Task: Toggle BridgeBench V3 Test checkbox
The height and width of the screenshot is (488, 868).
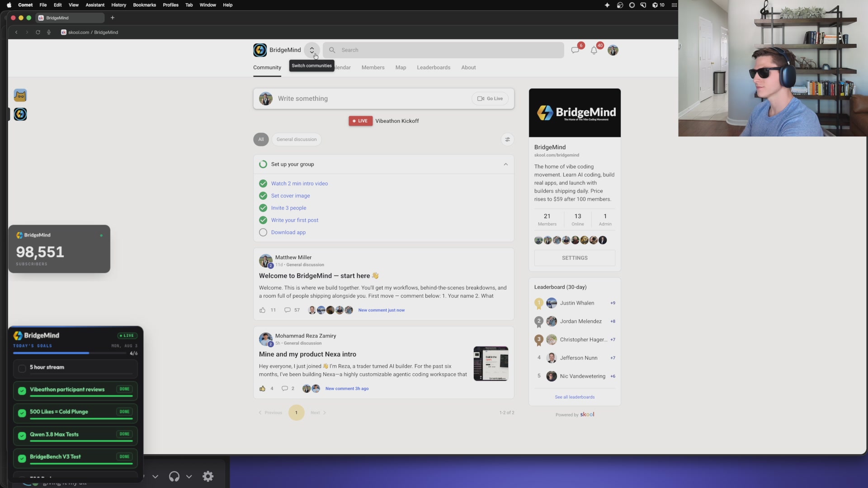Action: 22,458
